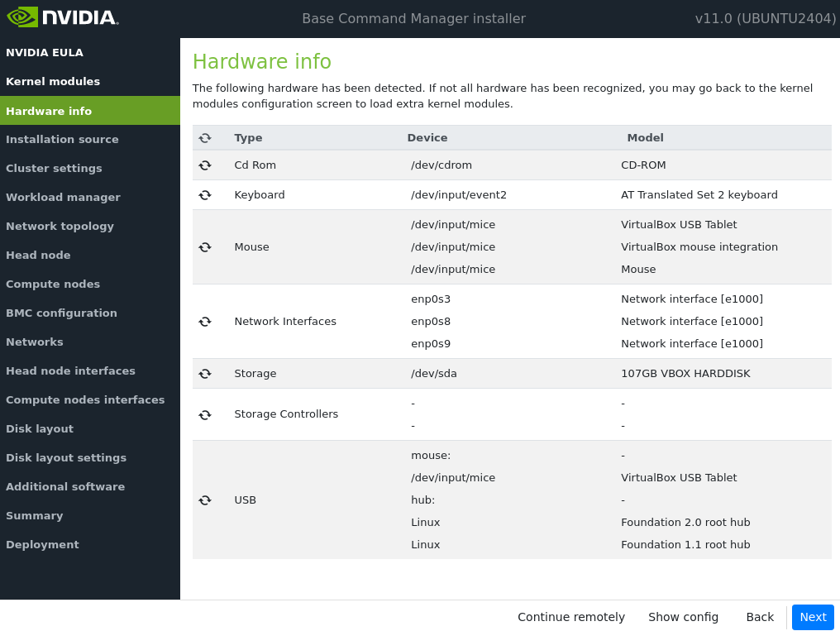Image resolution: width=840 pixels, height=631 pixels.
Task: Click the Device column header
Action: tap(427, 137)
